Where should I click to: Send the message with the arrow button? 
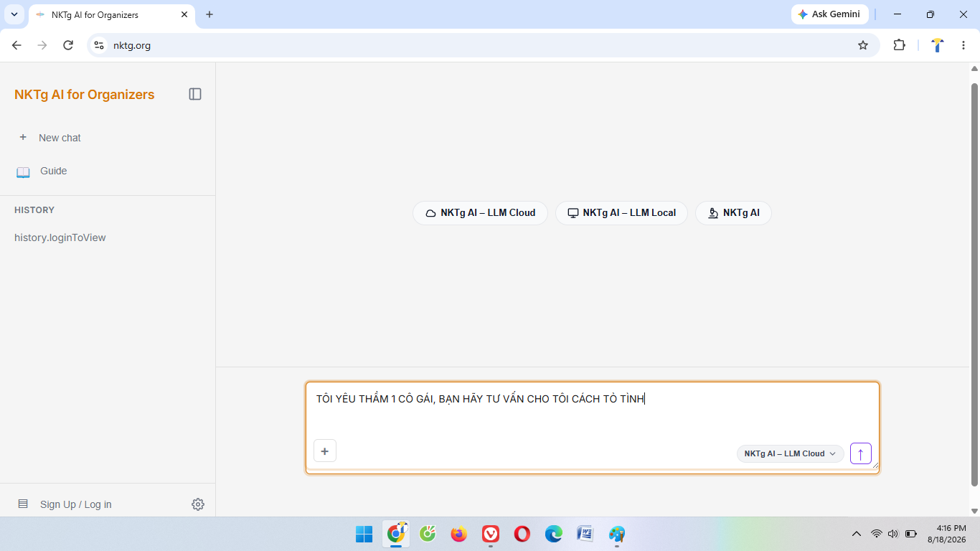point(861,453)
